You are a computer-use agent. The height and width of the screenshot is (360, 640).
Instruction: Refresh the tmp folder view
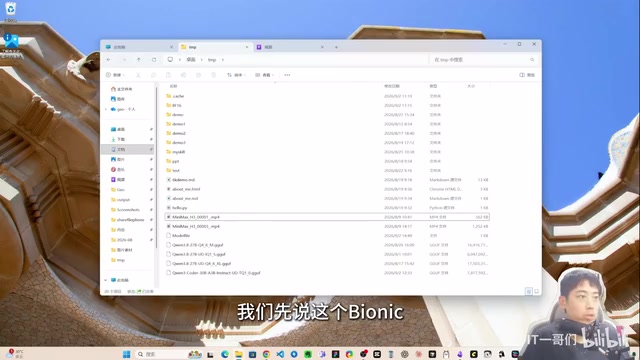(x=154, y=60)
